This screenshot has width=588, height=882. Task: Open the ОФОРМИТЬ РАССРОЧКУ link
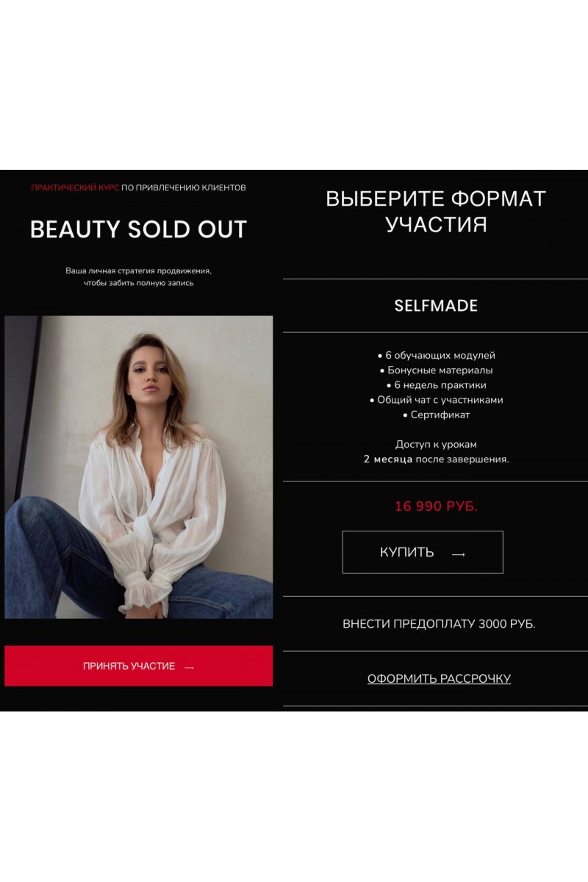pyautogui.click(x=439, y=678)
